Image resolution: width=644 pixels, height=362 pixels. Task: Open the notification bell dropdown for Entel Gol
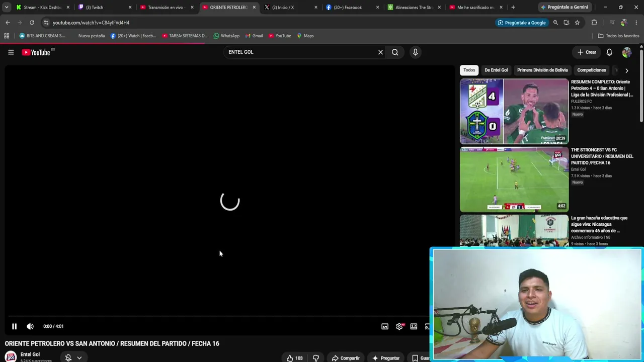pos(73,357)
